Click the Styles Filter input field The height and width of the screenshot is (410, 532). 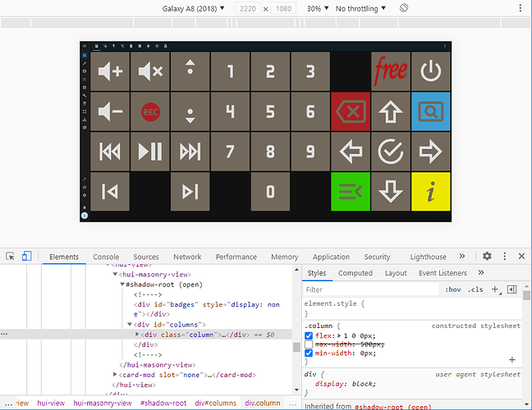[370, 289]
